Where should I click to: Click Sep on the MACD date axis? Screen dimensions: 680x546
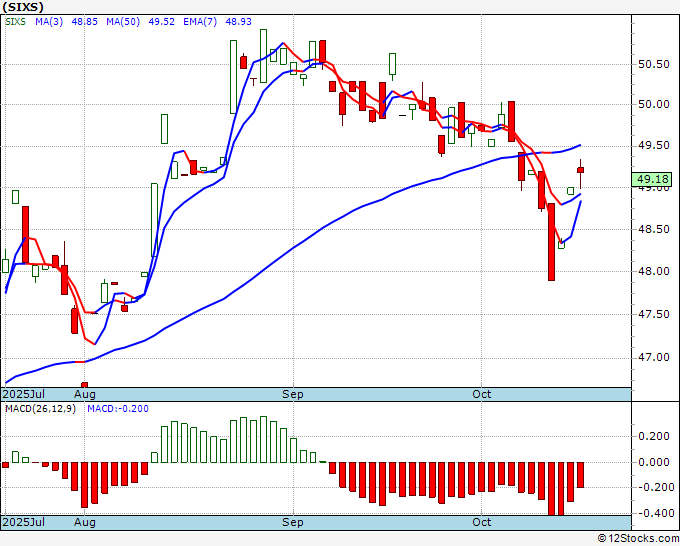click(x=293, y=522)
